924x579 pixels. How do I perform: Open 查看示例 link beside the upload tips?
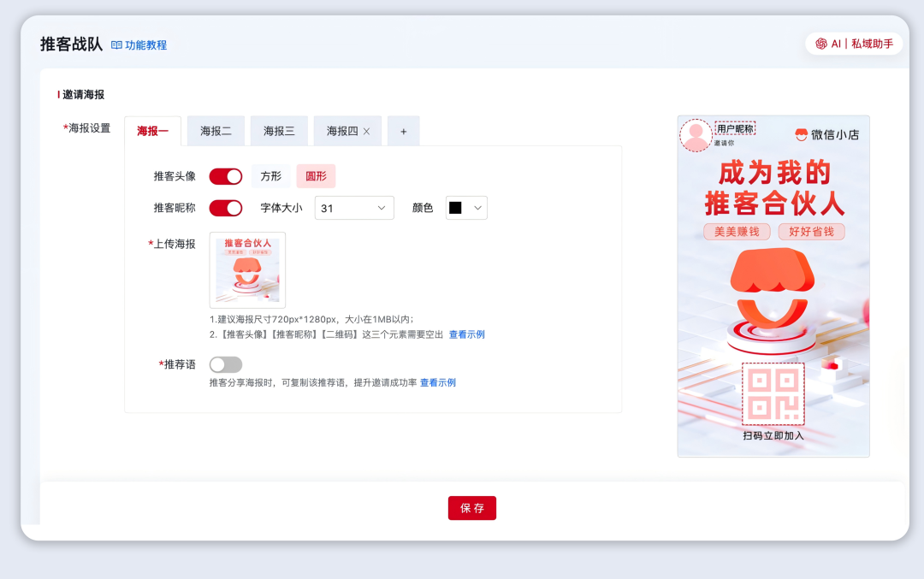[x=466, y=334]
